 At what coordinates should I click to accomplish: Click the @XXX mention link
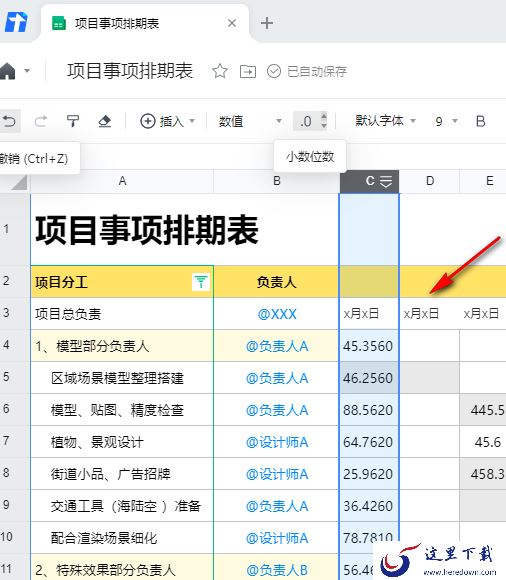pyautogui.click(x=277, y=314)
